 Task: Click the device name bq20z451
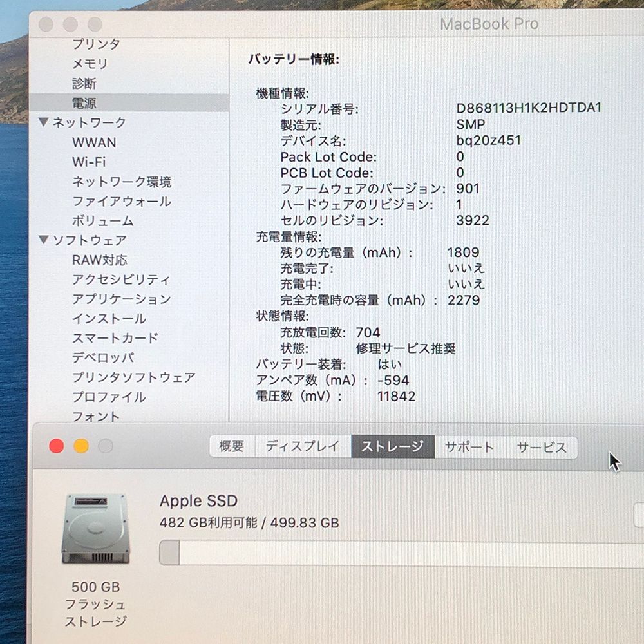[x=489, y=140]
